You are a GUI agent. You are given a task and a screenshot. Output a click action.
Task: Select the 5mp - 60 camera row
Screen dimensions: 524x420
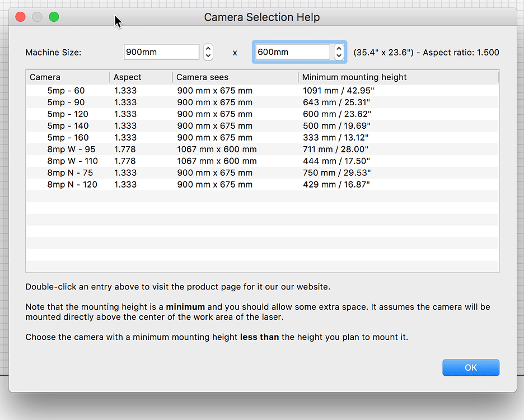66,91
